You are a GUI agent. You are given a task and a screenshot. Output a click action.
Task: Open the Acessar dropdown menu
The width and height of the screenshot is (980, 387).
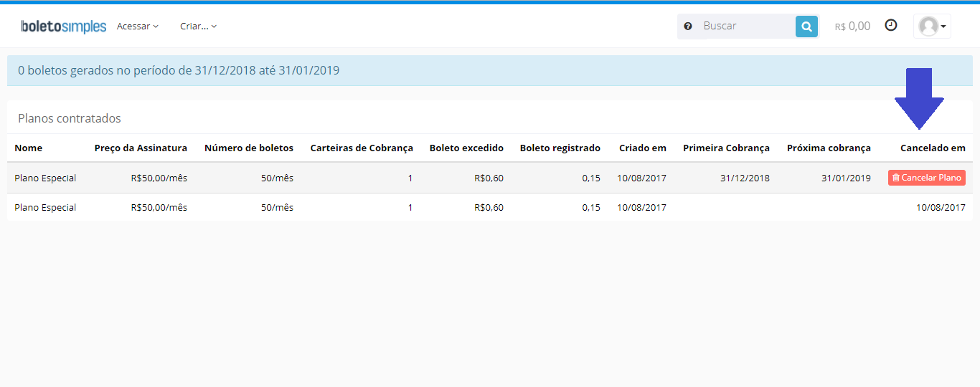click(138, 27)
